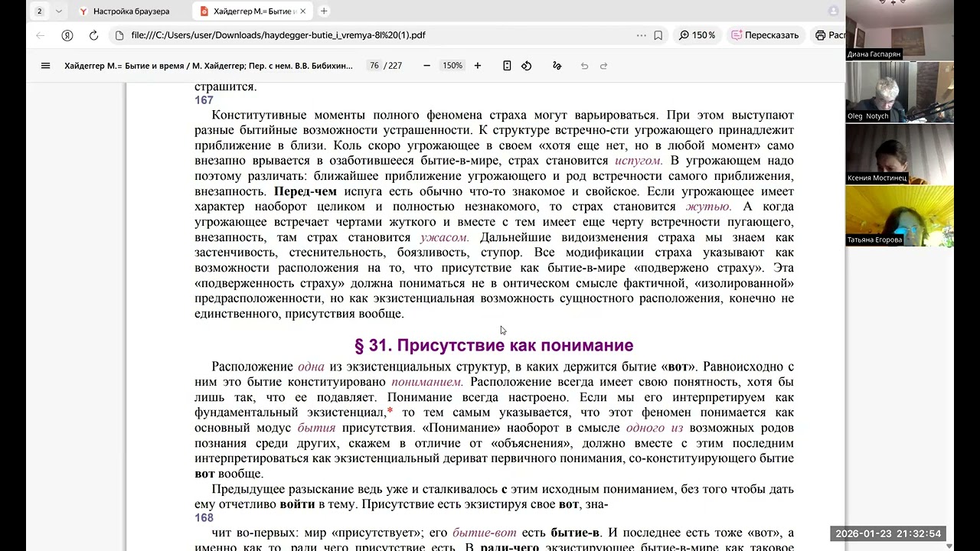980x551 pixels.
Task: Undo the last annotation
Action: pos(584,66)
